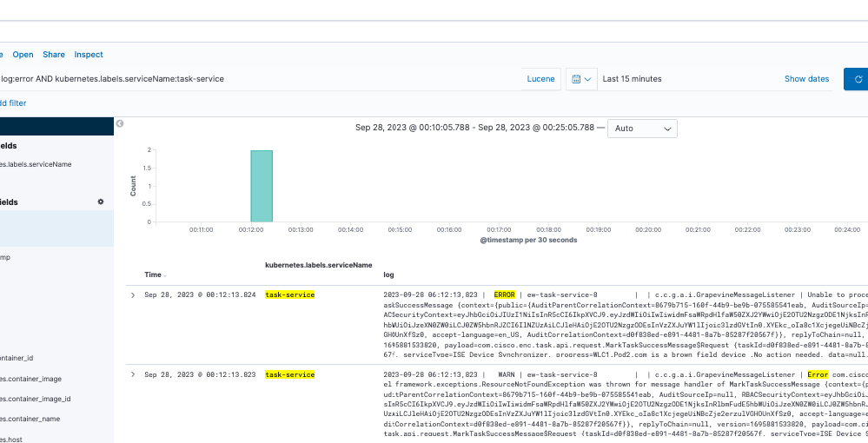The image size is (868, 443).
Task: Open the Auto interval dropdown
Action: pos(642,129)
